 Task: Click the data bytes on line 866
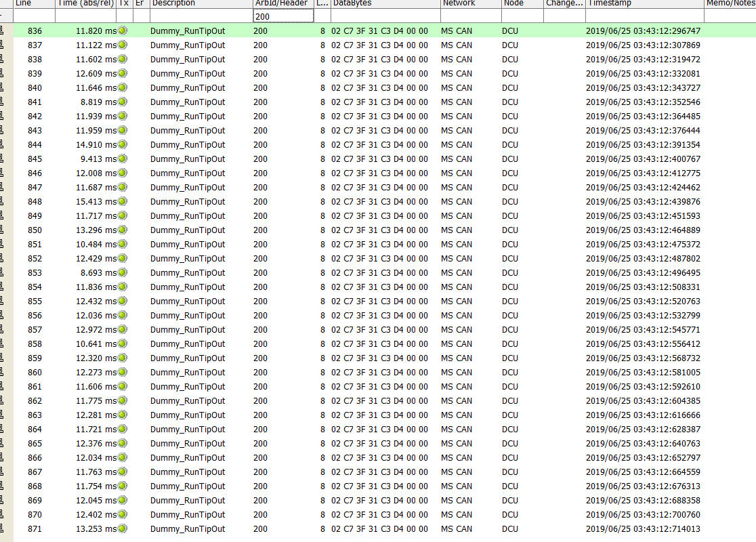coord(379,457)
